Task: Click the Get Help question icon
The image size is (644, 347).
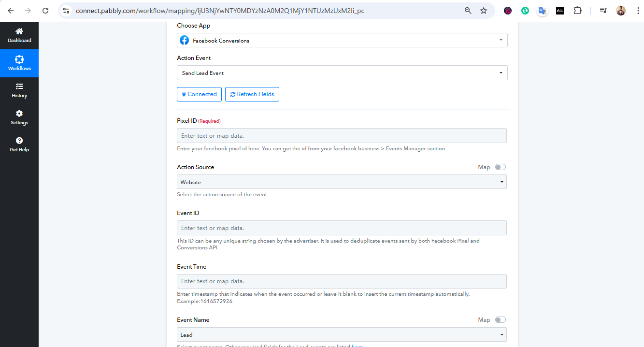Action: [x=19, y=141]
